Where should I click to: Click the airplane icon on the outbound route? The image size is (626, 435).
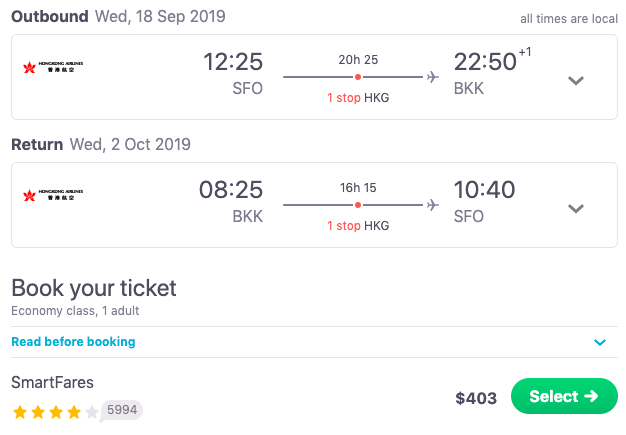coord(433,77)
